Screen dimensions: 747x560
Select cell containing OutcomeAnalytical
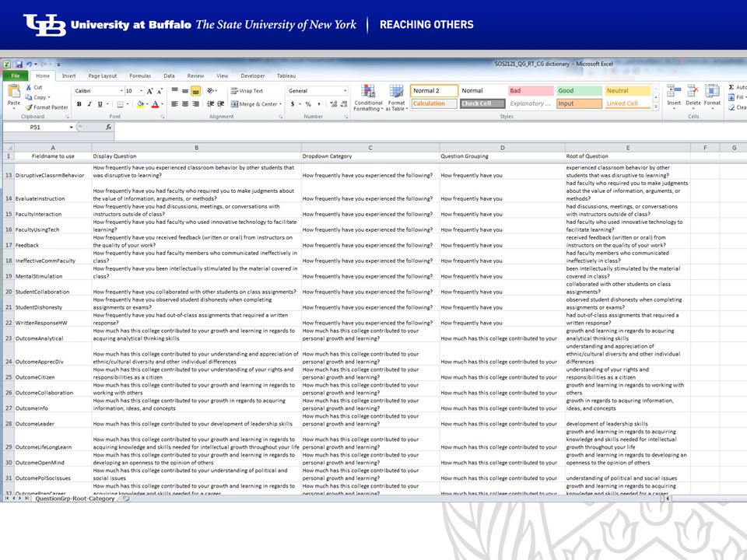53,334
